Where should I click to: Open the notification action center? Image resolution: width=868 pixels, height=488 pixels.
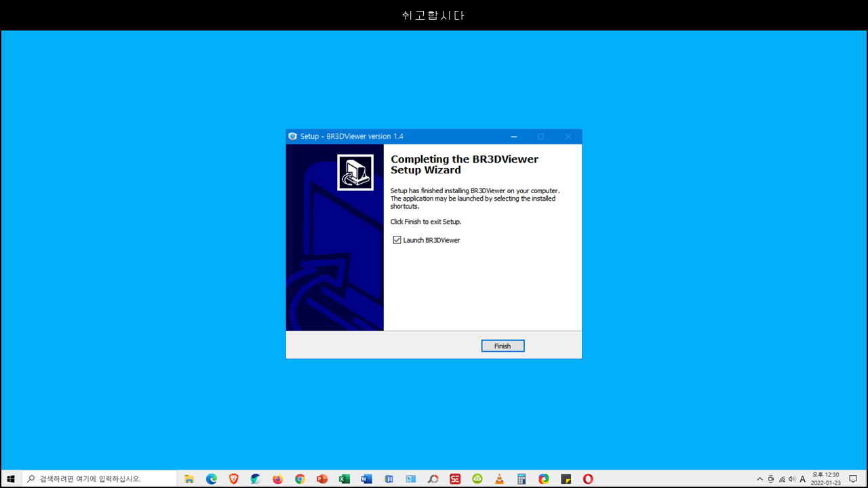point(854,479)
